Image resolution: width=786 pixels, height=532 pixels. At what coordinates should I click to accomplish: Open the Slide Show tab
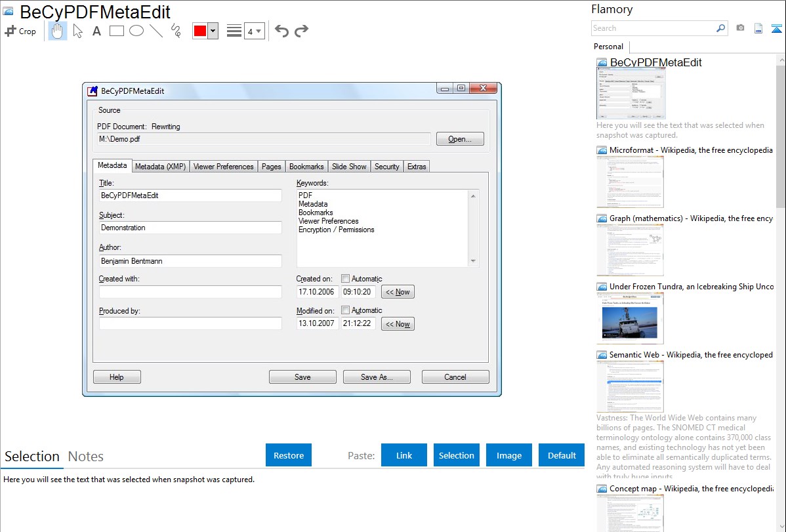(x=349, y=167)
